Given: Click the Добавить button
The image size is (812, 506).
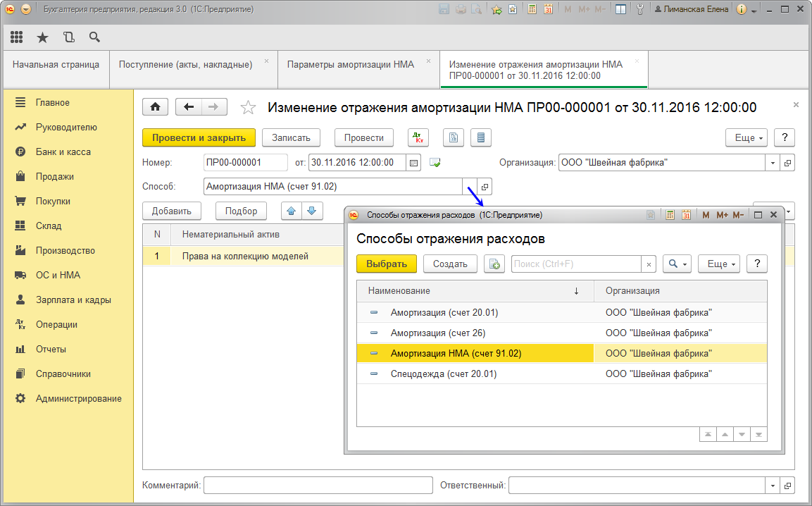Looking at the screenshot, I should (171, 211).
